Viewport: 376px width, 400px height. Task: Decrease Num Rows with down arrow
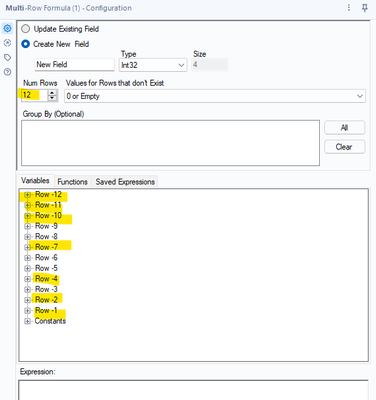tap(52, 98)
